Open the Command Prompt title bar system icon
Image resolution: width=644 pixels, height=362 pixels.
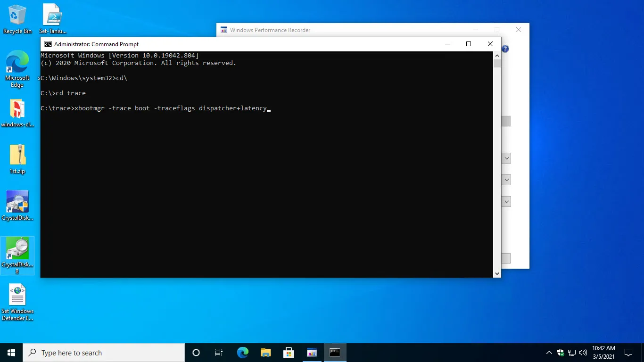[x=48, y=44]
